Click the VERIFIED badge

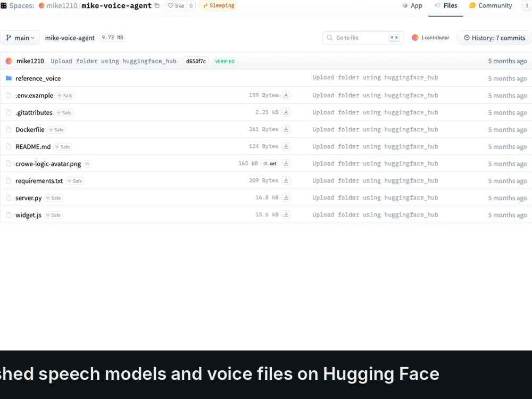point(225,61)
